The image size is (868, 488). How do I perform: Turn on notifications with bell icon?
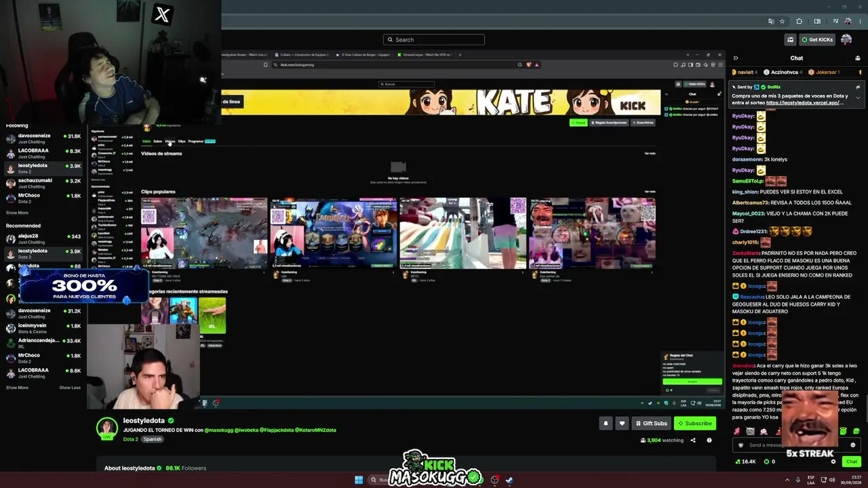click(x=606, y=423)
